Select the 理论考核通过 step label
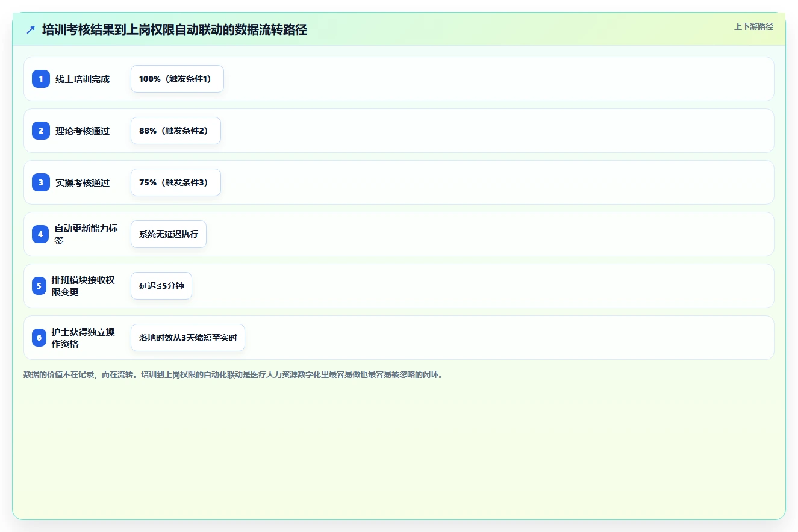The image size is (798, 532). click(83, 131)
